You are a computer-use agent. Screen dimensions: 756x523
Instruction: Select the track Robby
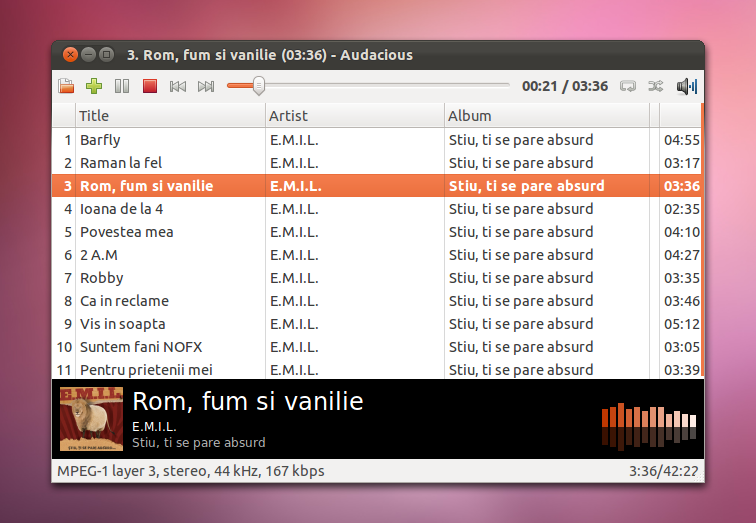click(376, 278)
